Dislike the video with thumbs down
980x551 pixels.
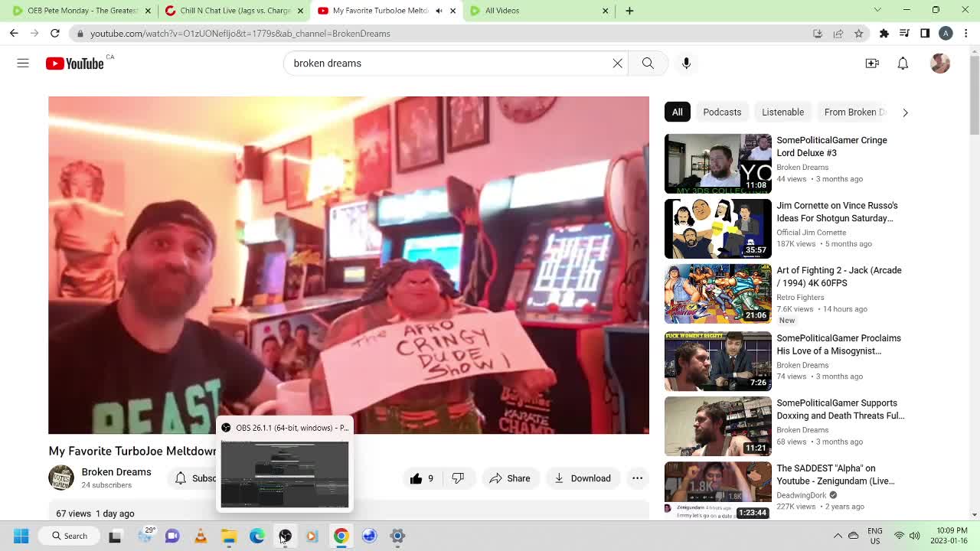[458, 478]
